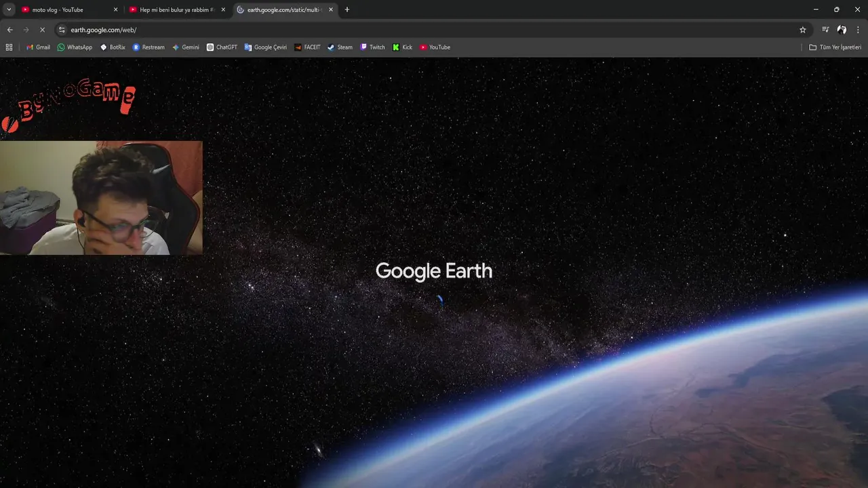The width and height of the screenshot is (868, 488).
Task: Open a new browser tab
Action: [347, 9]
